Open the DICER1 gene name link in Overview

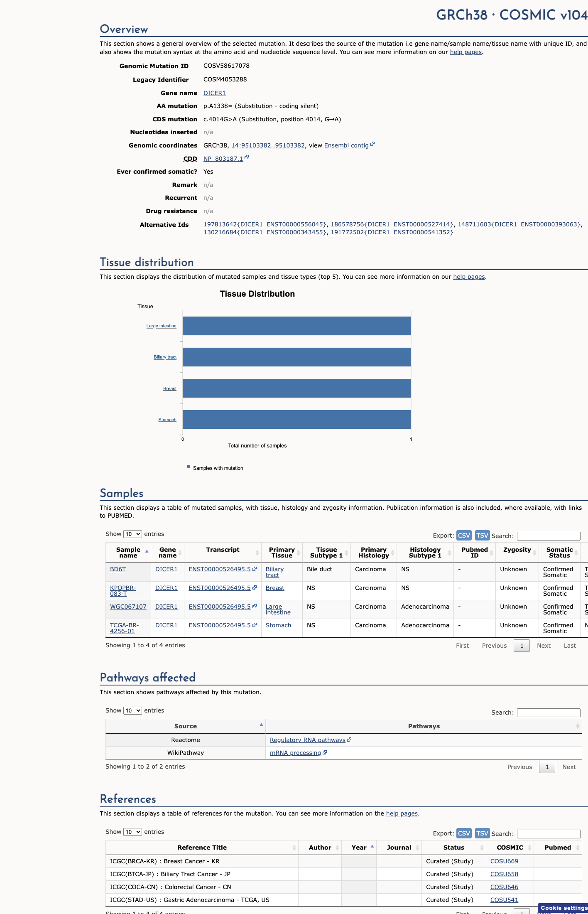point(214,93)
